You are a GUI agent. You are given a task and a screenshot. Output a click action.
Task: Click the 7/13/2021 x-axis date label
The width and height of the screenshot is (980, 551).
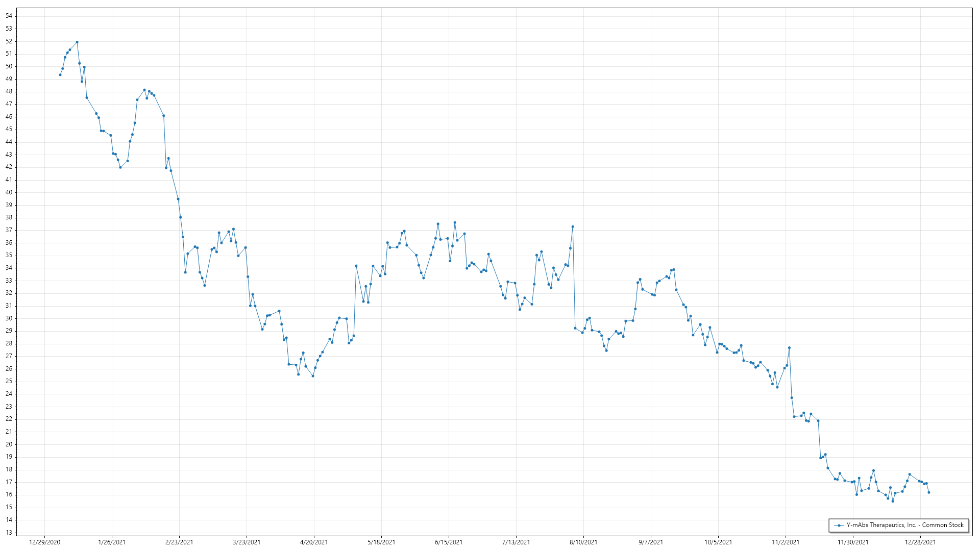[516, 542]
